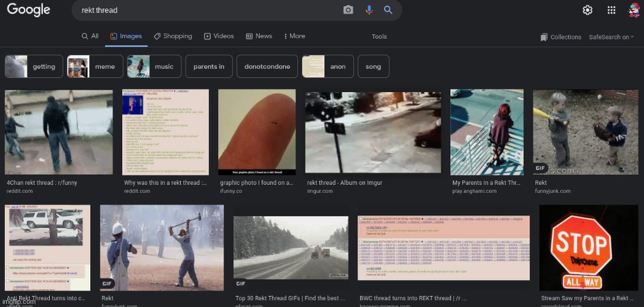Image resolution: width=644 pixels, height=307 pixels.
Task: Apply the 'donotcondone' suggestion chip
Action: [x=267, y=66]
